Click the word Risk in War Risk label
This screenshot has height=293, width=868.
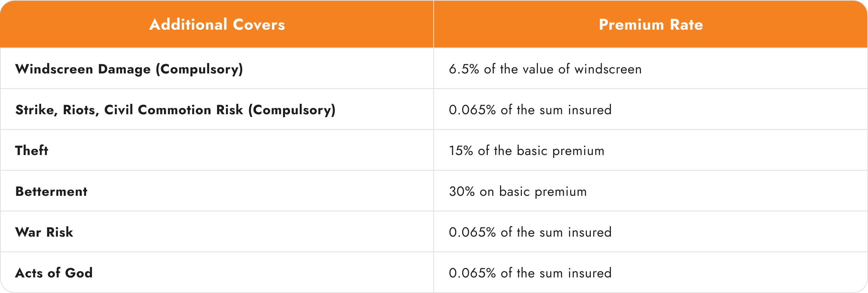[59, 232]
